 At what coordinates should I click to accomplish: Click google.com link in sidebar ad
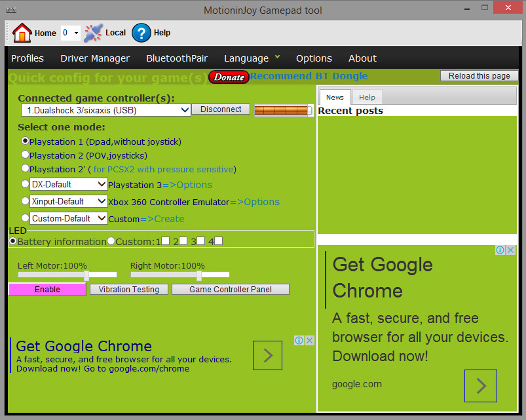tap(357, 384)
